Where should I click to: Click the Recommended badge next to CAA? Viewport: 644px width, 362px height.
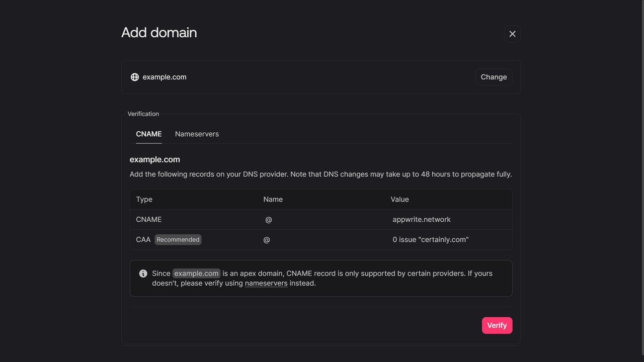[178, 239]
